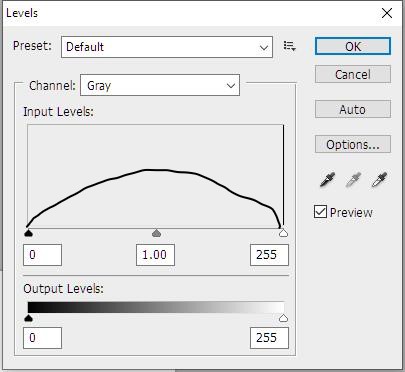Viewport: 405px width, 372px height.
Task: Focus the output levels 255 field
Action: click(269, 338)
